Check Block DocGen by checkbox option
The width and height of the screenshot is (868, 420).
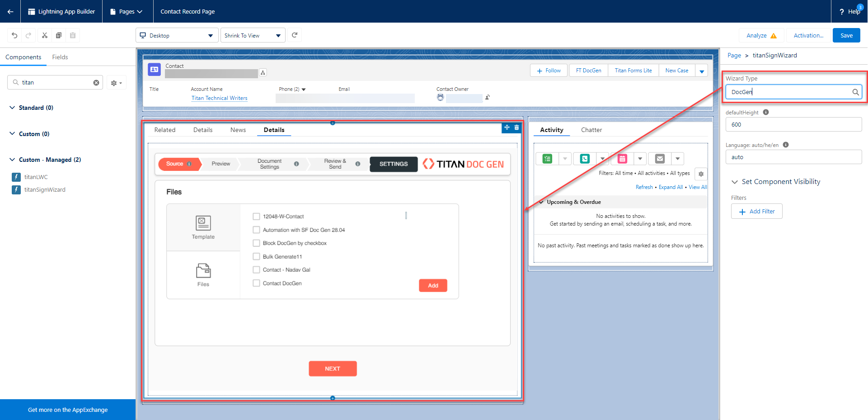[256, 243]
